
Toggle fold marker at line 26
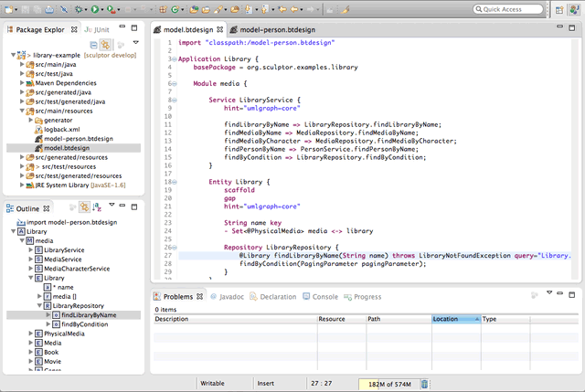[173, 248]
